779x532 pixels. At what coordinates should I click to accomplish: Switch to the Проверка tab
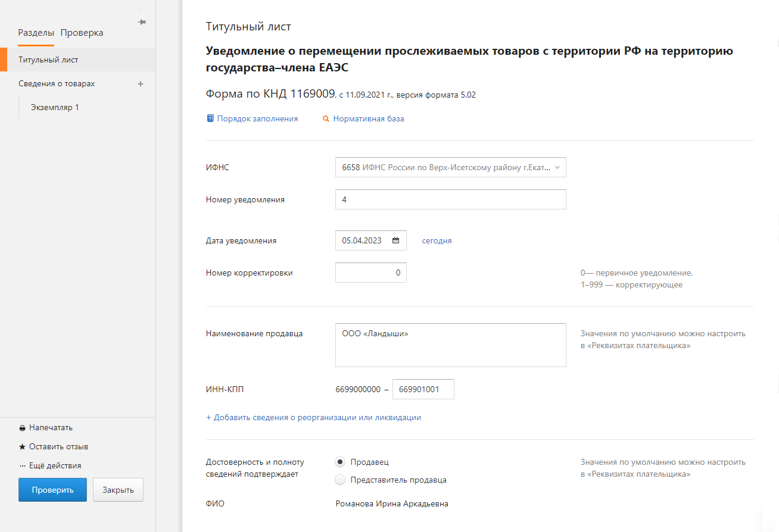pyautogui.click(x=82, y=33)
